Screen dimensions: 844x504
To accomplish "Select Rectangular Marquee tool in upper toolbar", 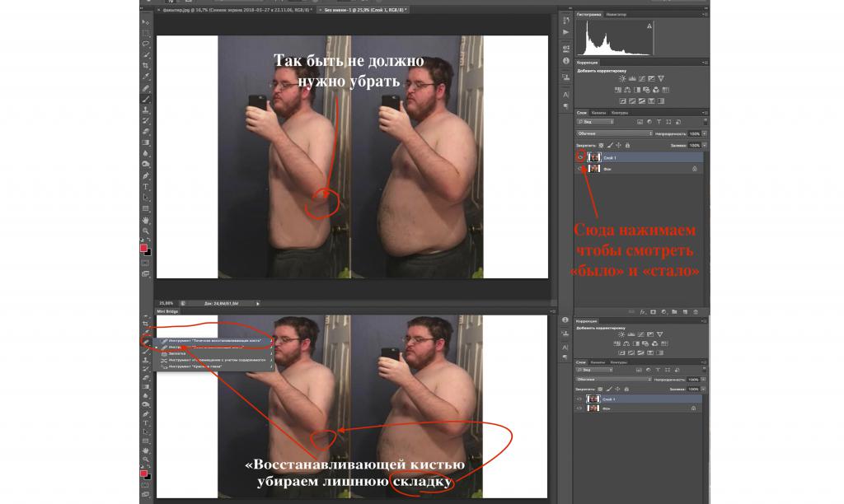I will click(146, 33).
